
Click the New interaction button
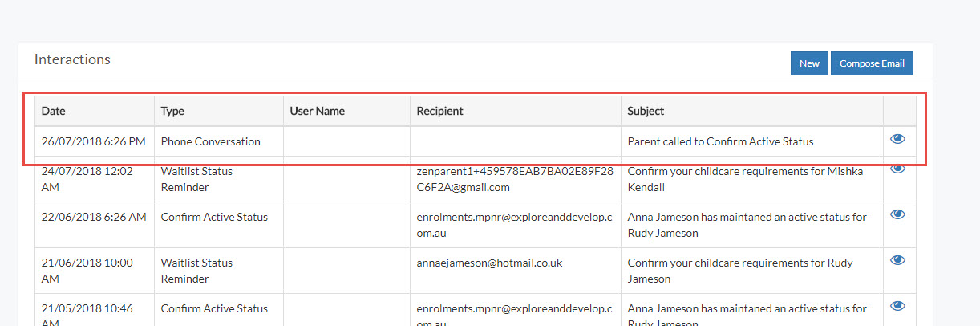pos(809,63)
